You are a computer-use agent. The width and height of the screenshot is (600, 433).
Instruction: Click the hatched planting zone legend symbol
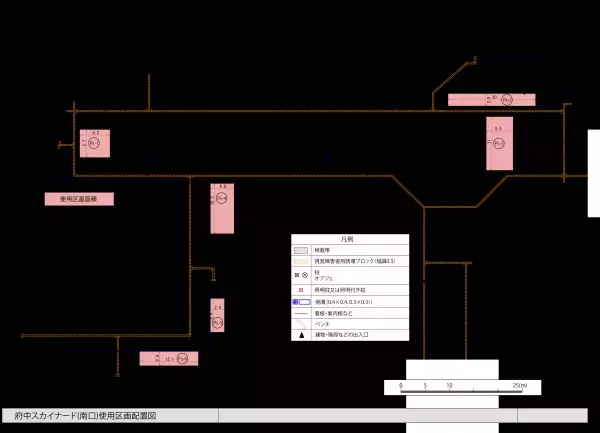300,250
